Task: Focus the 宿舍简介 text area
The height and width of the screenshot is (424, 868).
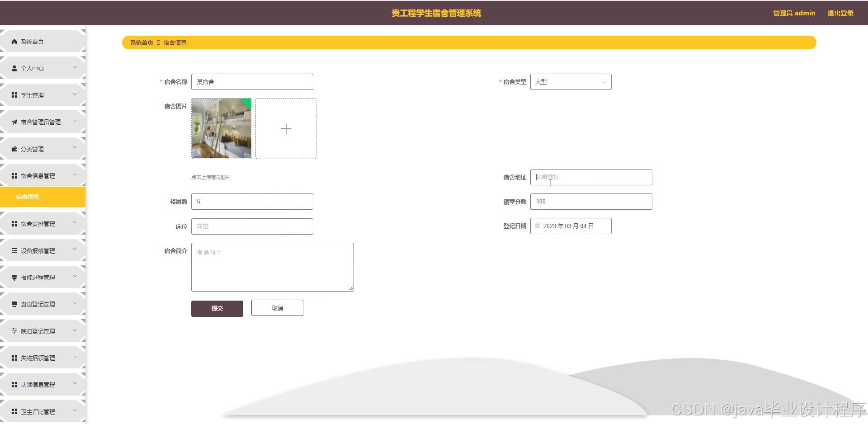Action: tap(273, 267)
